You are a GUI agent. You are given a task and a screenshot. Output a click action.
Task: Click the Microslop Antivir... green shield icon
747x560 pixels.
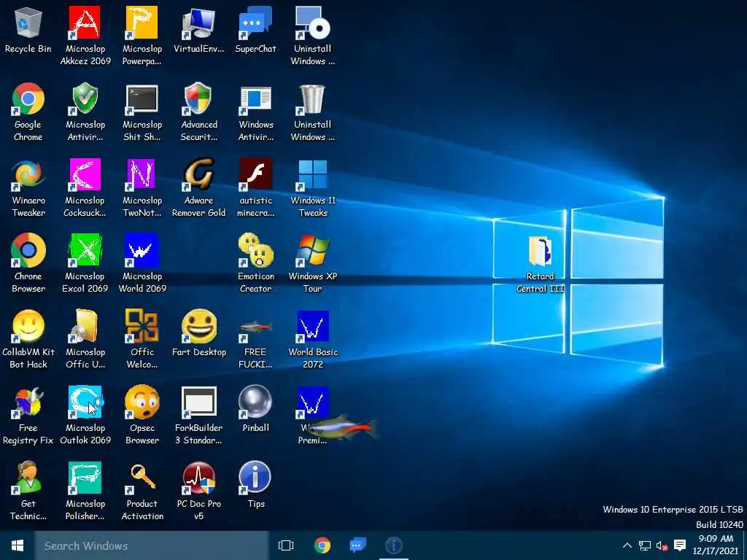[85, 98]
